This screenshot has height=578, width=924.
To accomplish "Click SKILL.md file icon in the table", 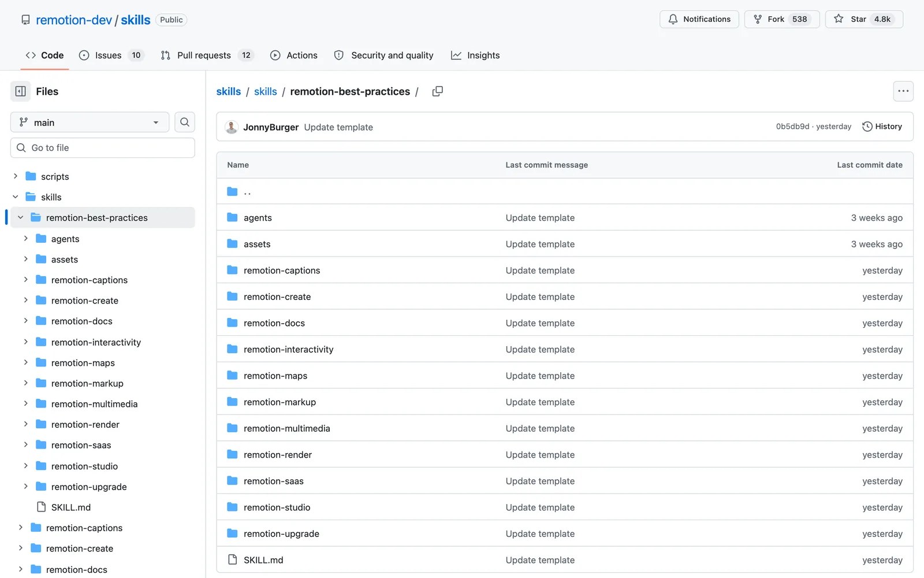I will click(x=232, y=560).
